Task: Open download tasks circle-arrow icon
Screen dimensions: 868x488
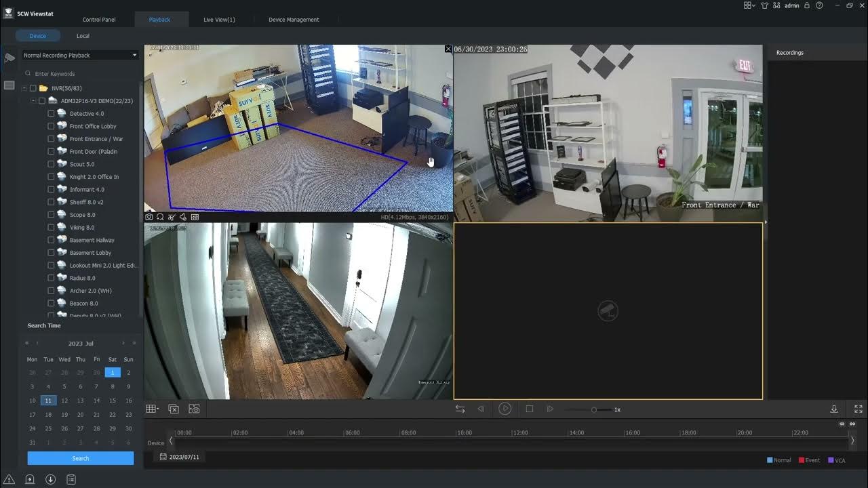Action: click(50, 479)
